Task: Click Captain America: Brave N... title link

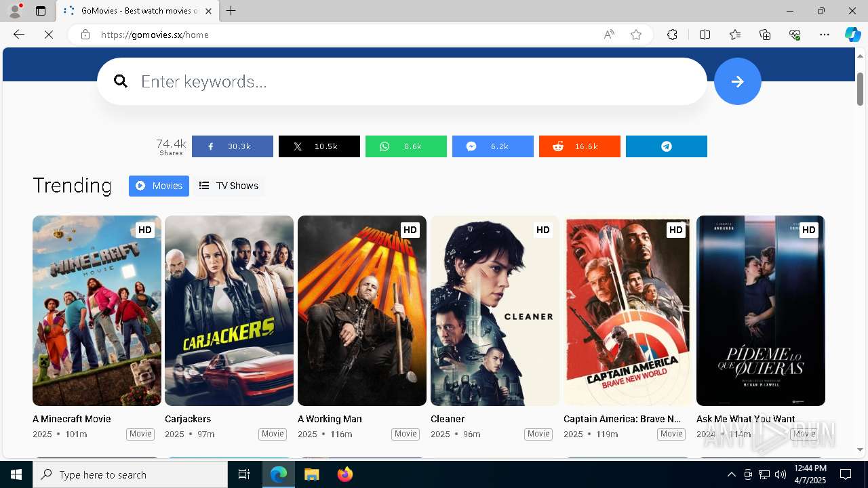Action: pos(622,419)
